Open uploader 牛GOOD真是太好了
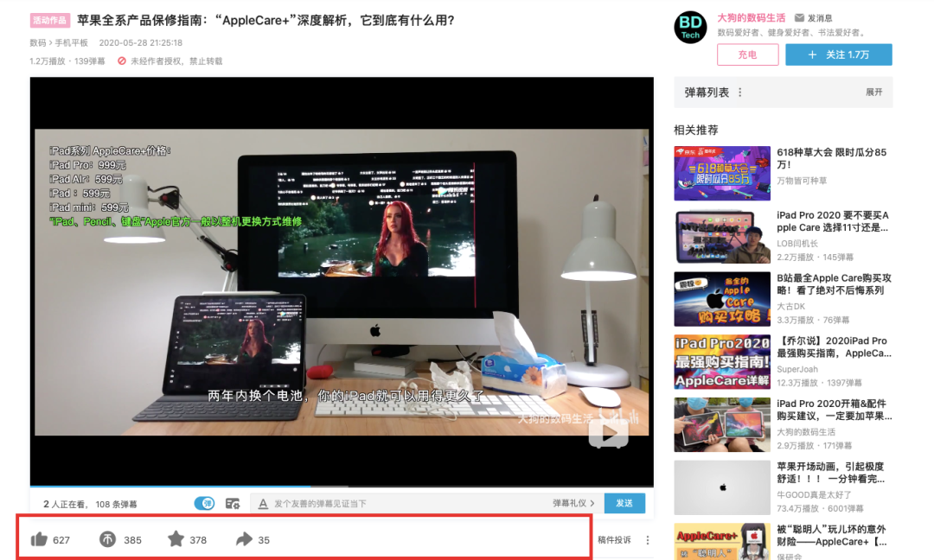 tap(814, 494)
